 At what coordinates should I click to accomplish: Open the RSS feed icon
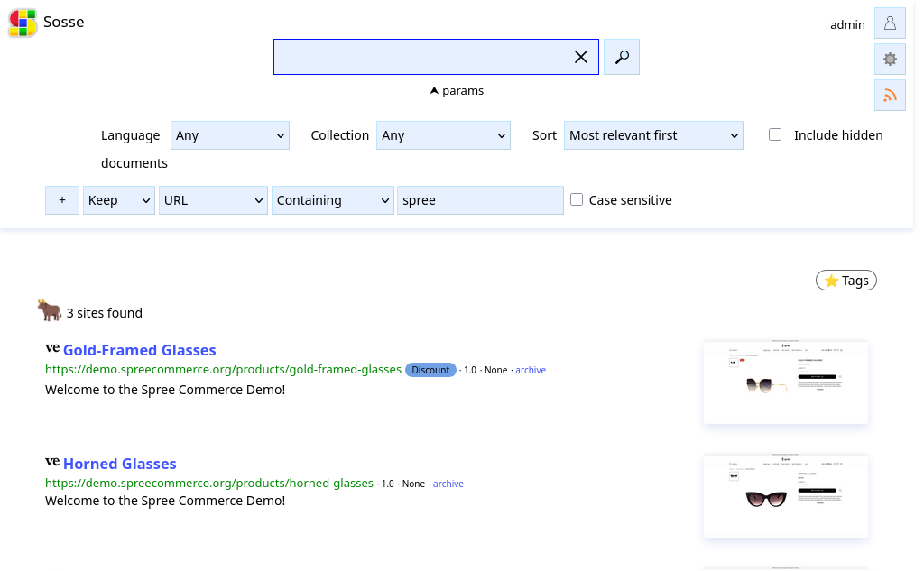pyautogui.click(x=890, y=95)
